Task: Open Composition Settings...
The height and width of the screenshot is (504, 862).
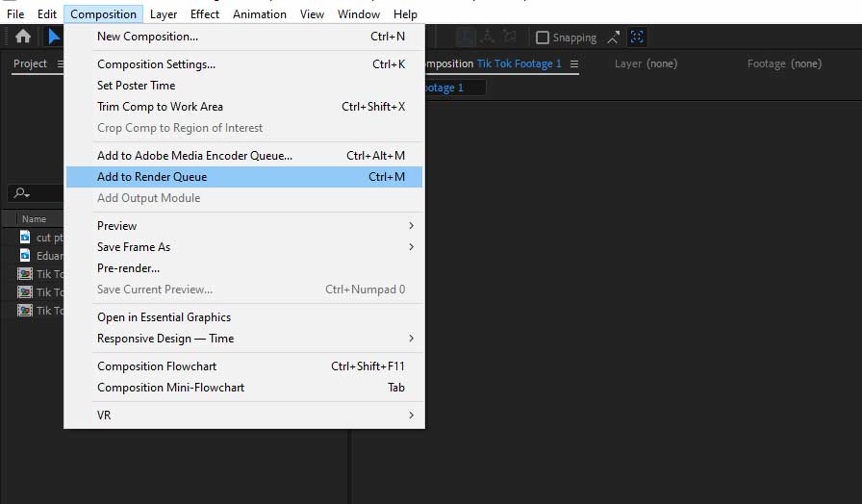Action: [244, 64]
